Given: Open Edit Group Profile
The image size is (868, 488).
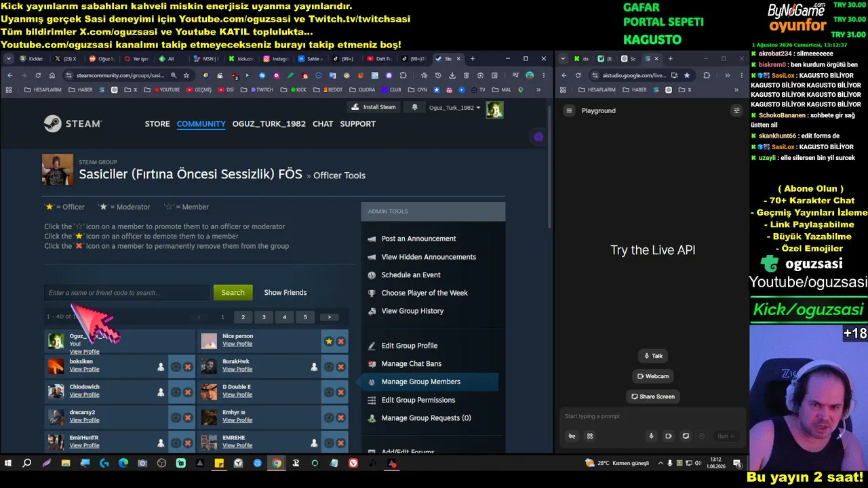Looking at the screenshot, I should coord(410,346).
